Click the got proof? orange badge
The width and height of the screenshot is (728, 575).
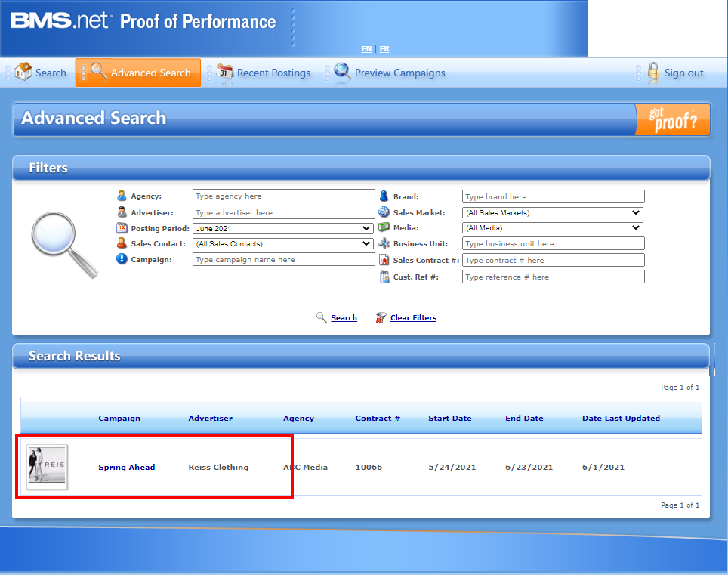pos(672,119)
